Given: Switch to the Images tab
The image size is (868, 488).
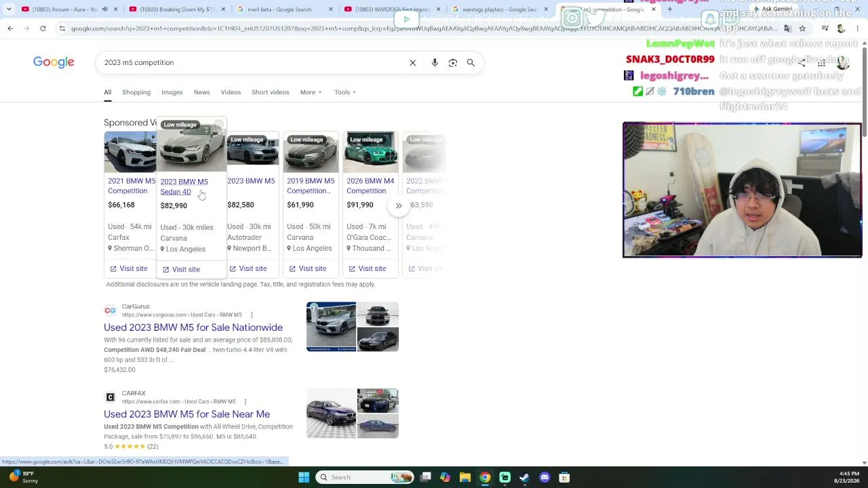Looking at the screenshot, I should [172, 92].
